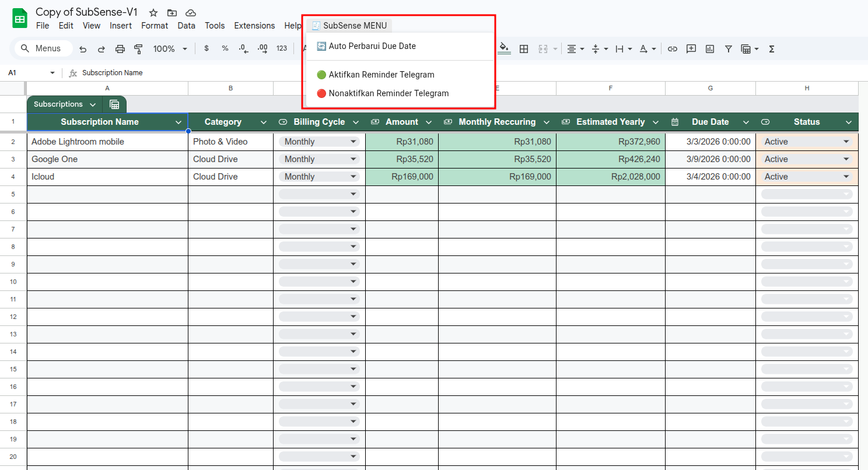Expand the Subscriptions table name dropdown
The width and height of the screenshot is (868, 470).
[x=93, y=104]
